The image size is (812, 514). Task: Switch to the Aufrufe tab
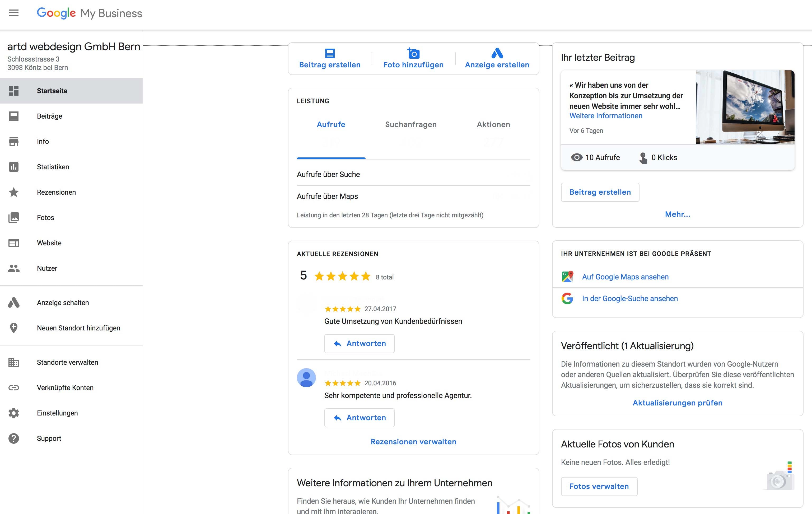(331, 124)
